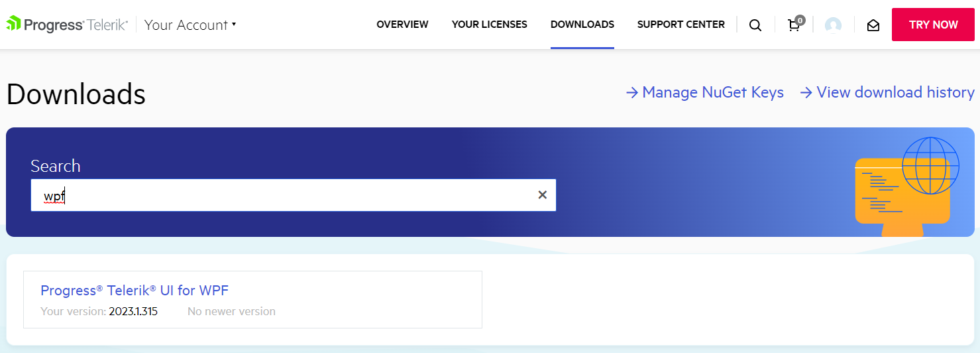Open the shopping cart icon
The height and width of the screenshot is (353, 980).
coord(793,25)
